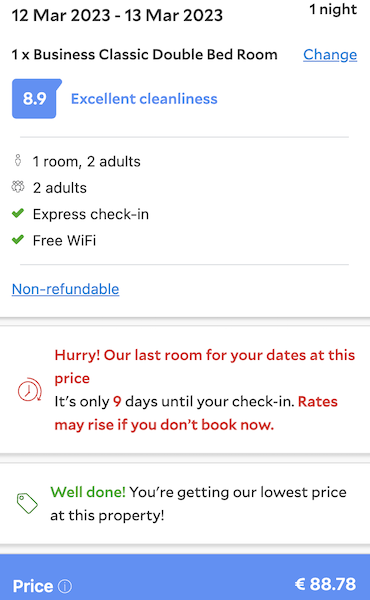
Task: Click the person icon beside 1 room
Action: coord(18,160)
